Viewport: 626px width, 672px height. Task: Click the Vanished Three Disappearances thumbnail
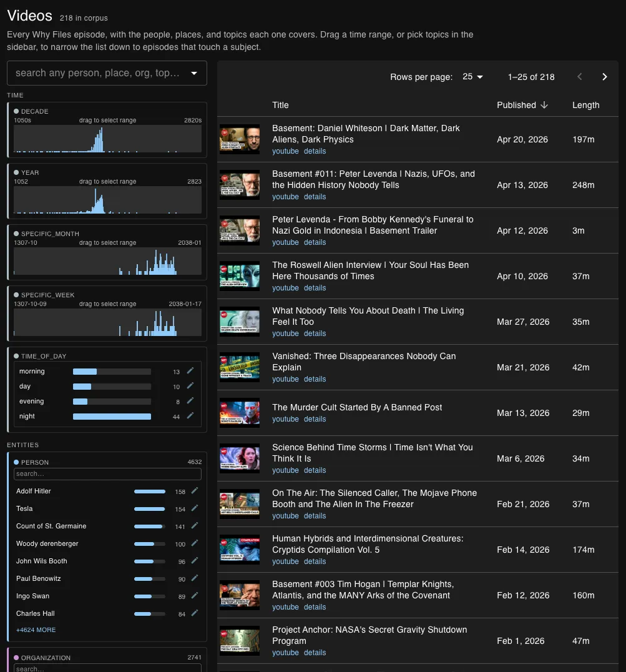[x=240, y=367]
